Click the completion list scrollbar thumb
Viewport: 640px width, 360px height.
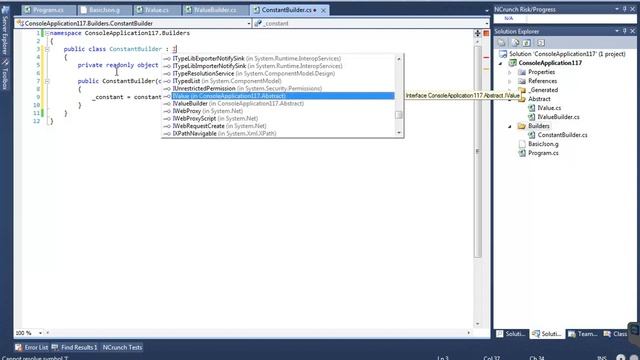[x=399, y=115]
